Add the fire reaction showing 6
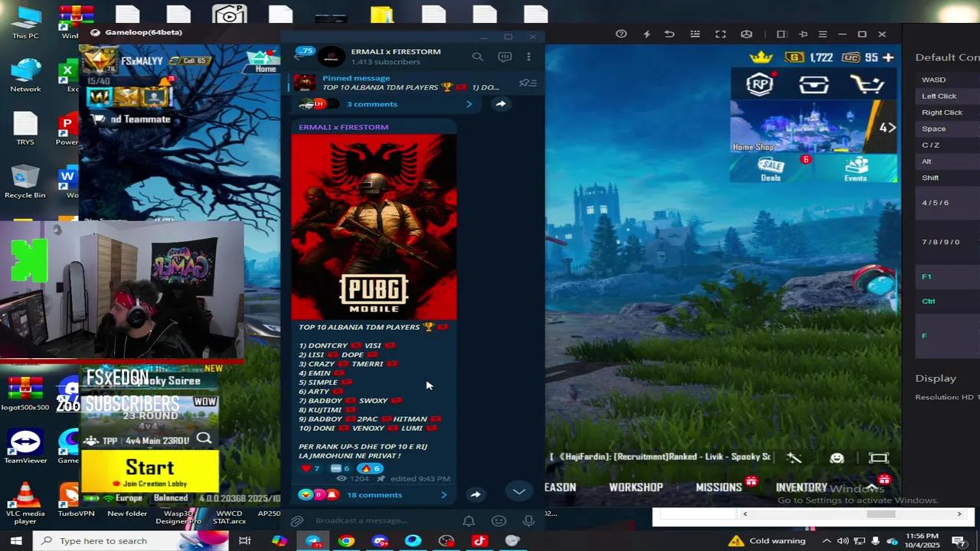Viewport: 980px width, 551px height. [369, 468]
